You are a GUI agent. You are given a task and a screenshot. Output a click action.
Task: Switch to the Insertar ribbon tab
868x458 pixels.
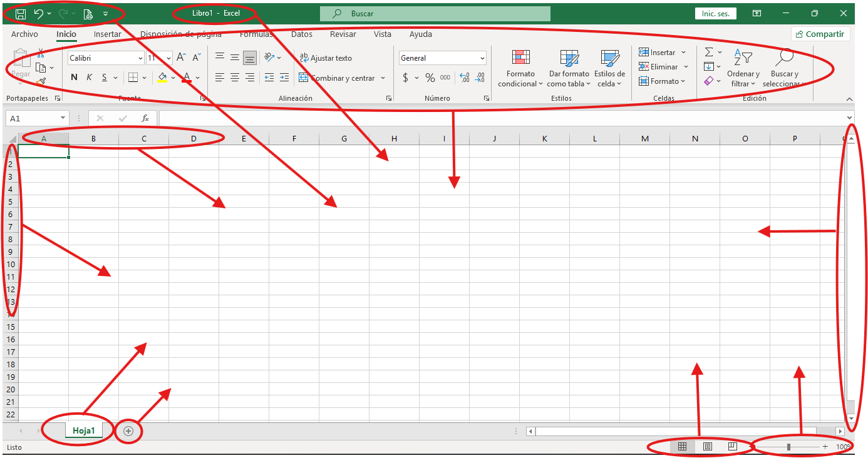tap(108, 34)
